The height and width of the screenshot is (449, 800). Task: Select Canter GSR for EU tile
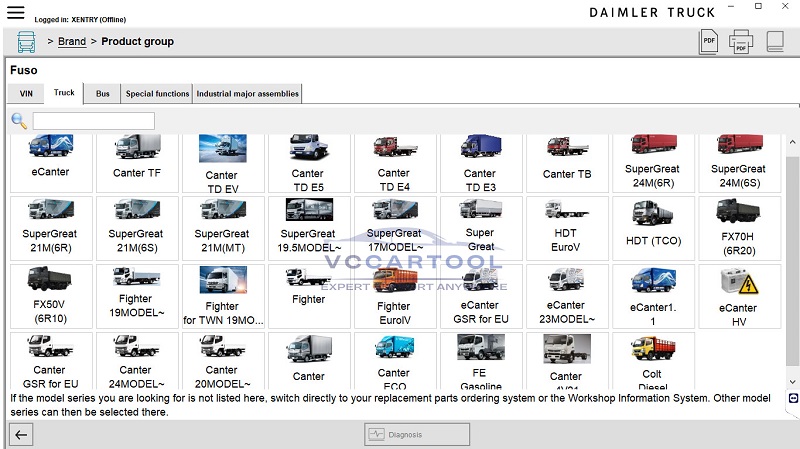[x=51, y=361]
